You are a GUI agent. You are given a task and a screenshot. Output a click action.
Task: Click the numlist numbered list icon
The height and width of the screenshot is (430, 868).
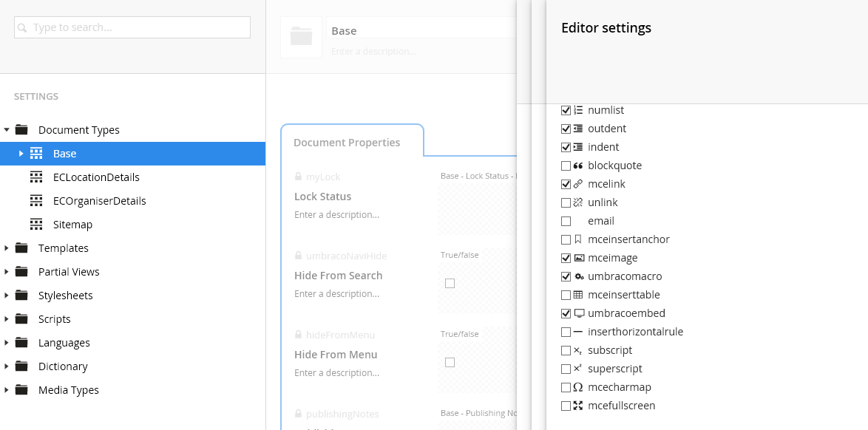pyautogui.click(x=578, y=110)
